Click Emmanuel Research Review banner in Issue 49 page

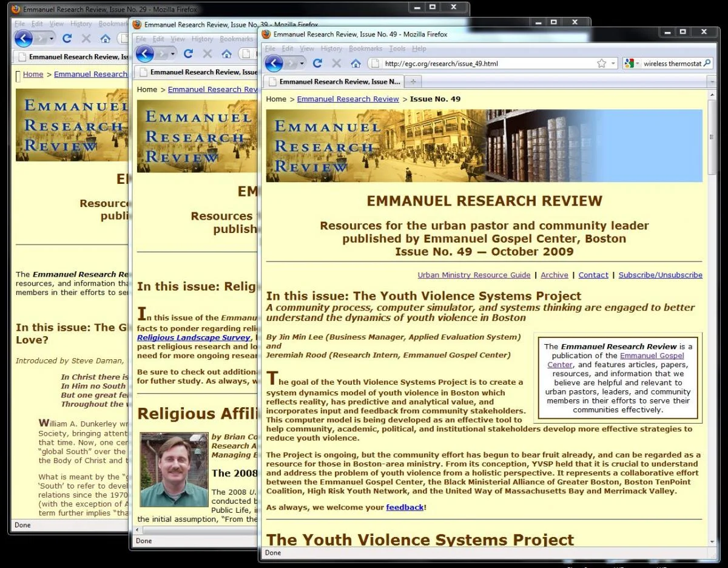pos(484,146)
